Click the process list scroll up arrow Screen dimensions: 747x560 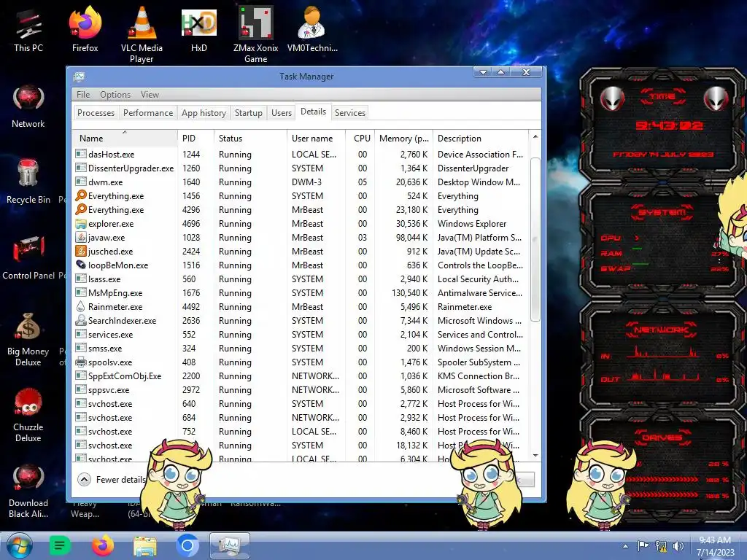[x=535, y=136]
